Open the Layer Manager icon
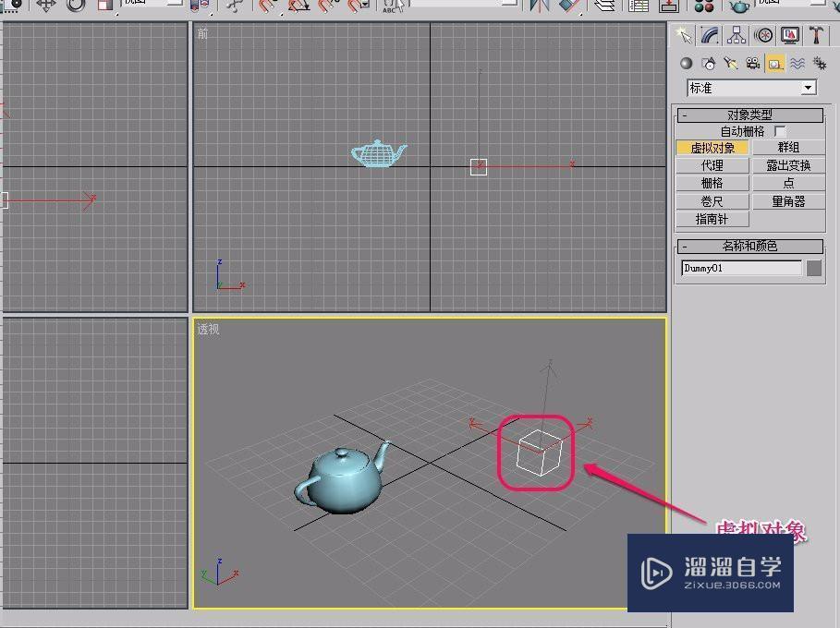Screen dimensions: 840x628 point(604,6)
